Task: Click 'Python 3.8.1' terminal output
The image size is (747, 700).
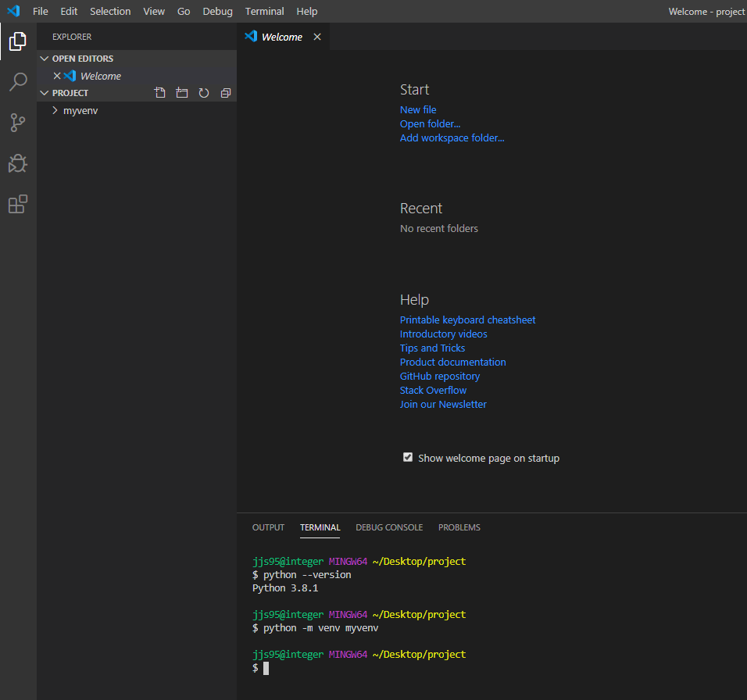Action: click(285, 588)
